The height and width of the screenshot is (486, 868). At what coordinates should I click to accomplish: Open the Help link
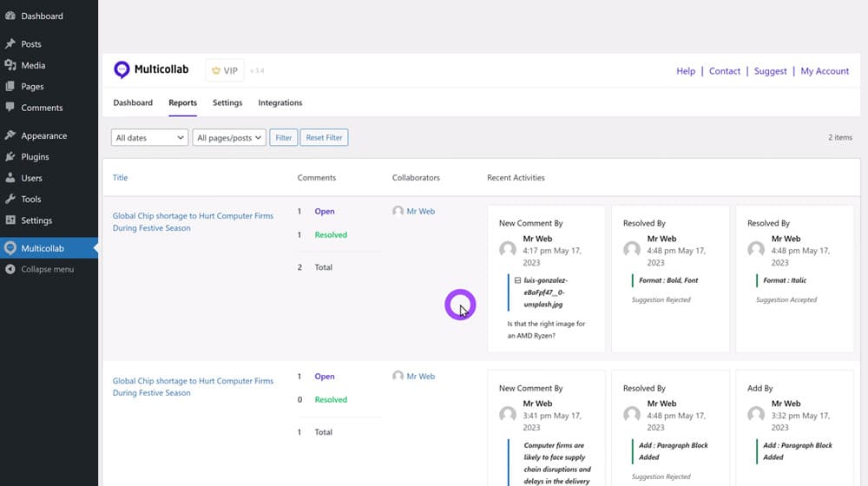click(686, 71)
